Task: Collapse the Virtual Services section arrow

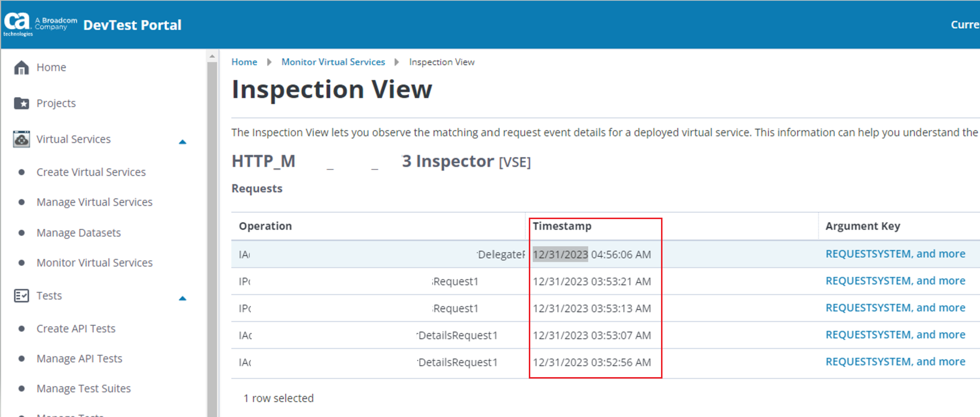Action: pyautogui.click(x=183, y=142)
